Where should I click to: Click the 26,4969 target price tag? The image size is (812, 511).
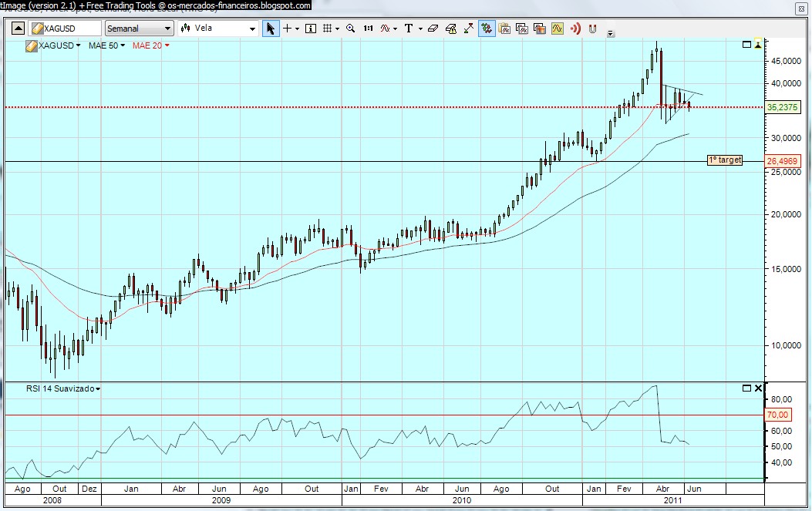coord(783,161)
